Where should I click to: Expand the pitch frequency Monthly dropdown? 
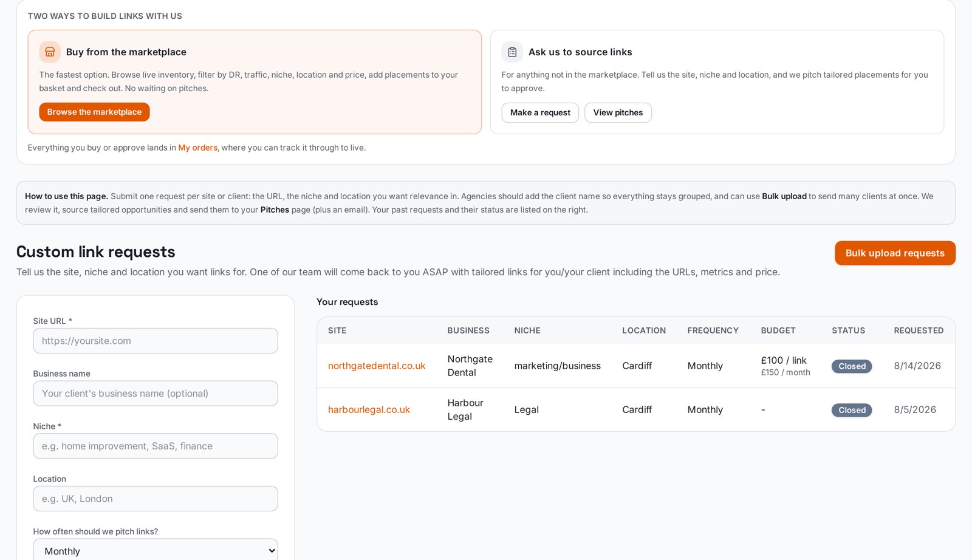[156, 550]
